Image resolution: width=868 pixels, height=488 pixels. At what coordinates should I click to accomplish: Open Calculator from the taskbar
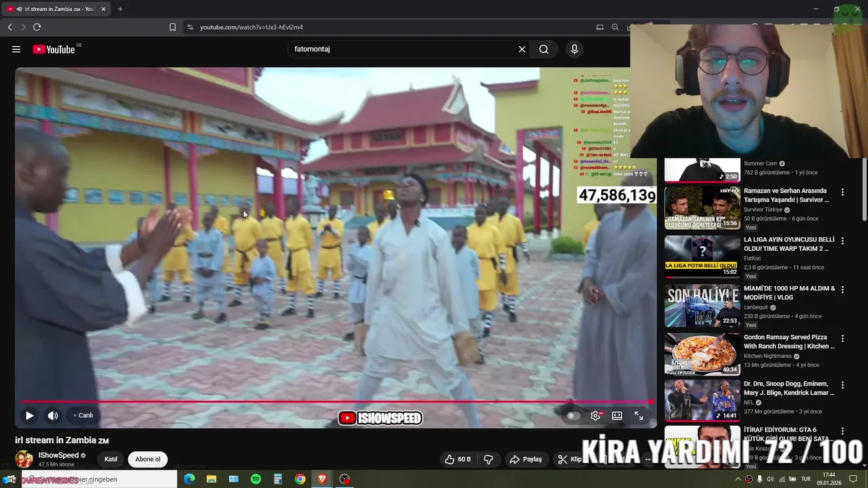pos(277,479)
